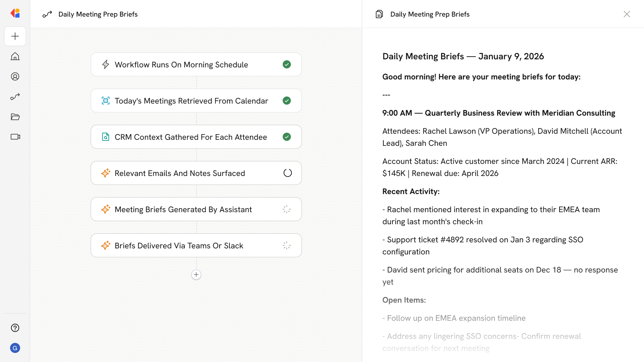Select the workflows icon in the sidebar
644x362 pixels.
15,97
